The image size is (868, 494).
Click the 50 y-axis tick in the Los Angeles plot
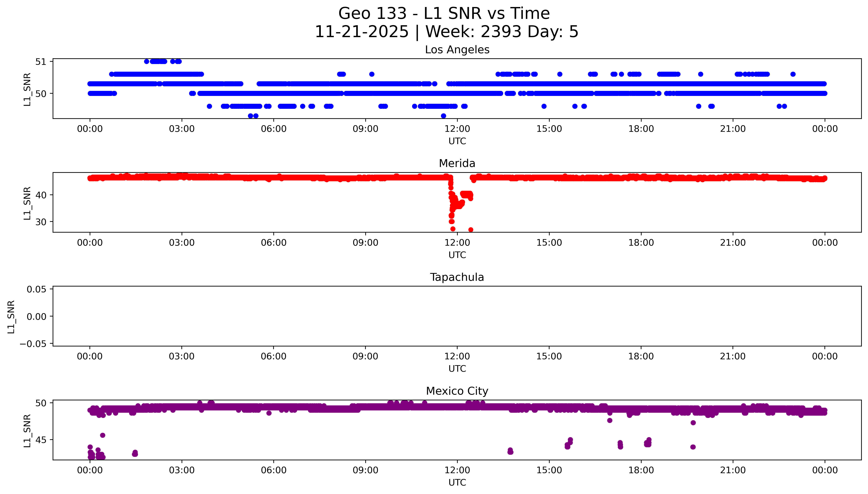40,94
